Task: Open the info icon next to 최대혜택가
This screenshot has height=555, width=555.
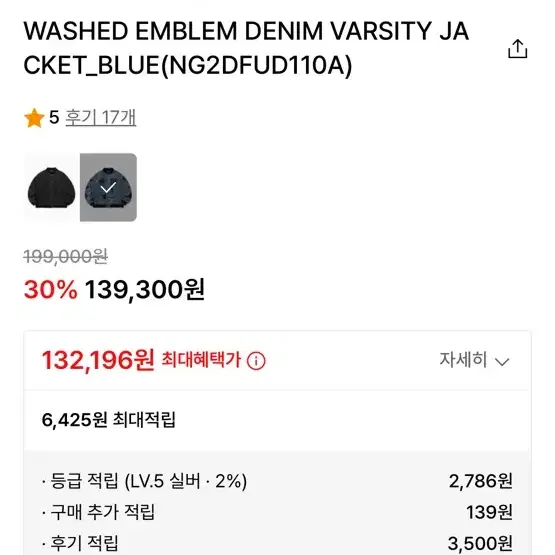Action: 256,361
